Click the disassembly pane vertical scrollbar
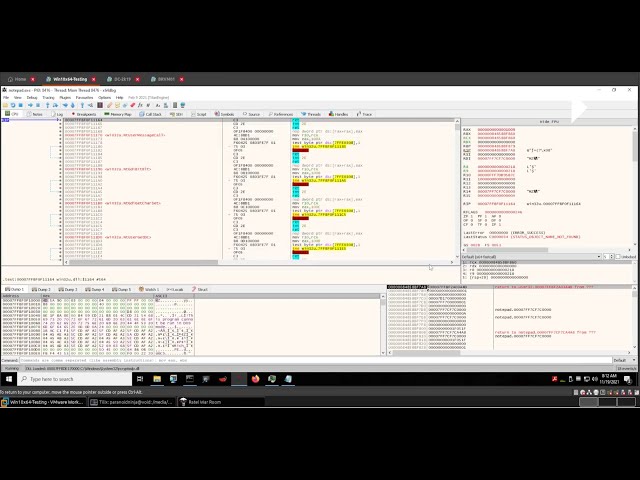 [x=457, y=189]
